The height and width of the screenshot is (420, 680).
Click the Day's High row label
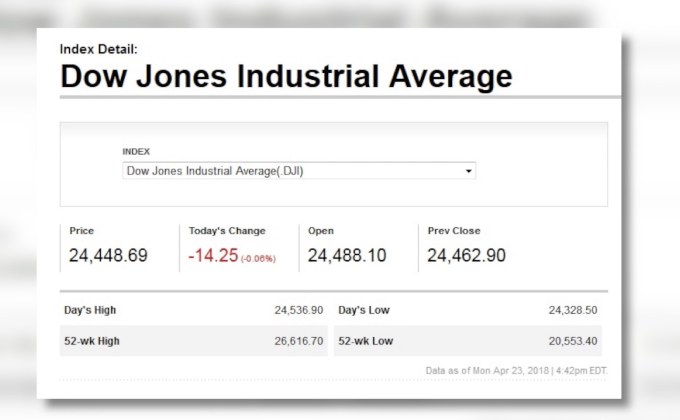click(x=91, y=310)
